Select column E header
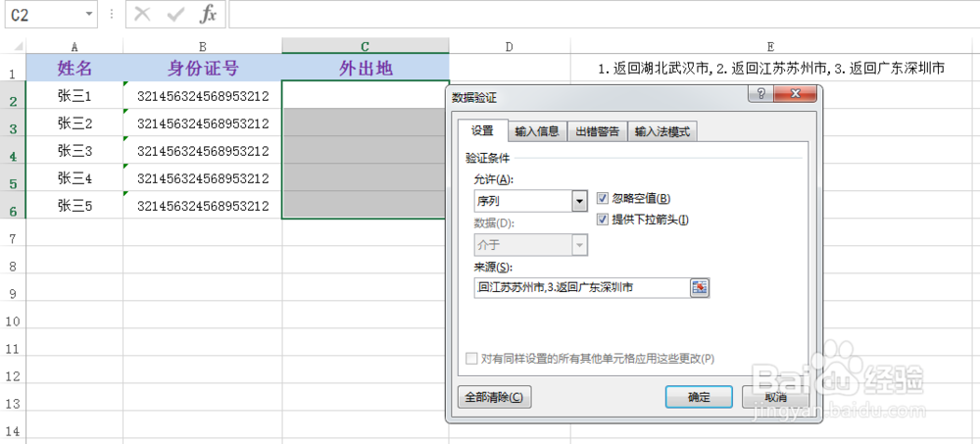The image size is (980, 444). tap(770, 46)
